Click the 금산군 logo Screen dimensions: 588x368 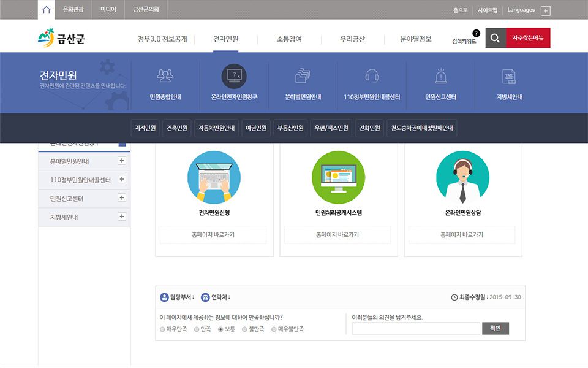coord(61,38)
